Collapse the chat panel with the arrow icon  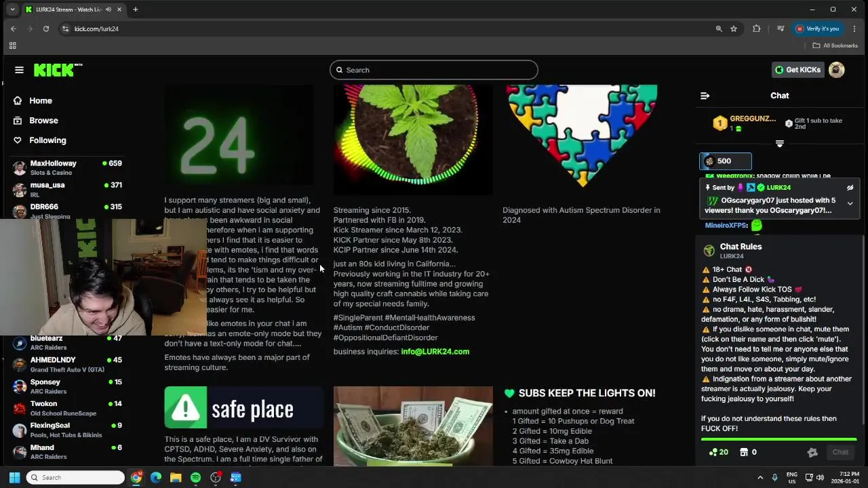[x=705, y=96]
